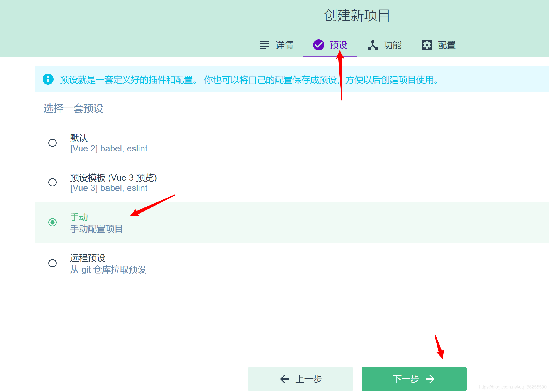
Task: Select the 默认 preset radio button
Action: pyautogui.click(x=52, y=143)
